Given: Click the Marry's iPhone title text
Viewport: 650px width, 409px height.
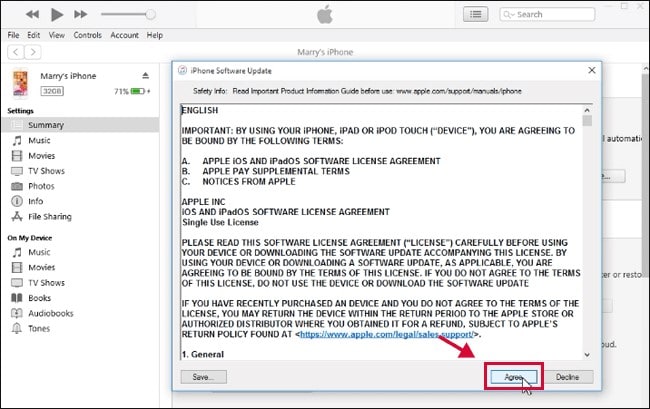Looking at the screenshot, I should point(325,52).
